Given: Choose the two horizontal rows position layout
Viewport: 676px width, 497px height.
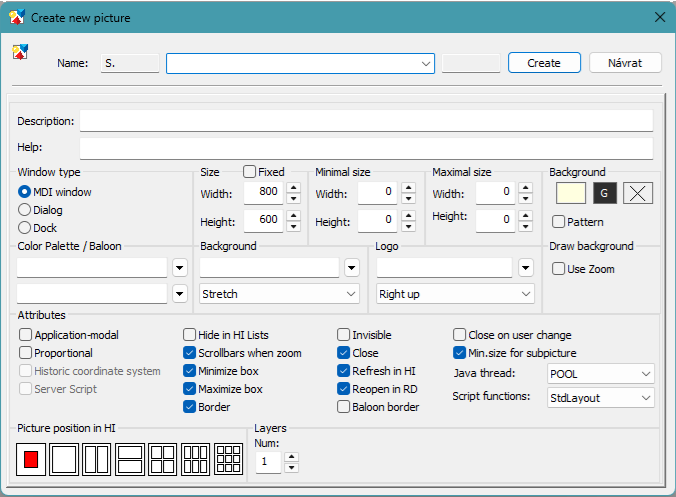Looking at the screenshot, I should coord(130,460).
